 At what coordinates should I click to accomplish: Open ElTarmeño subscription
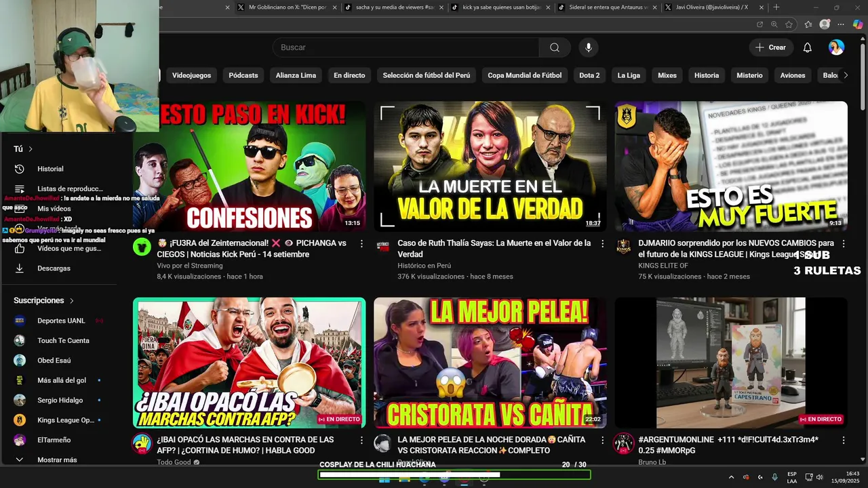coord(54,440)
